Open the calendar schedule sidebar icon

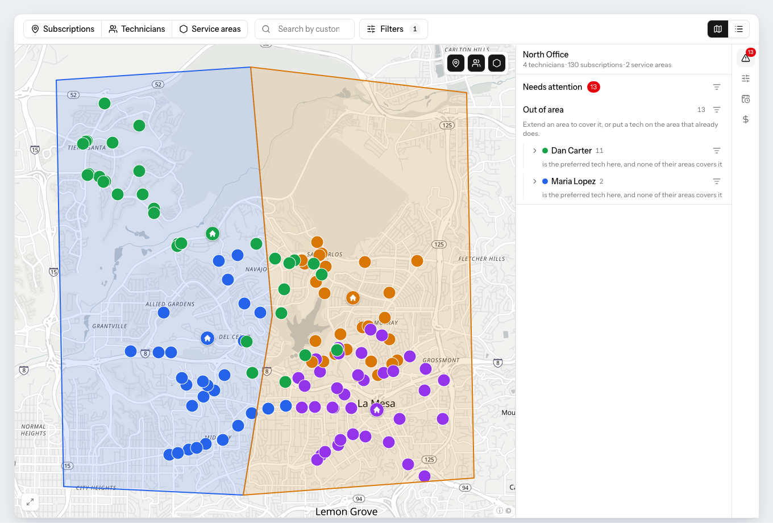pos(746,99)
